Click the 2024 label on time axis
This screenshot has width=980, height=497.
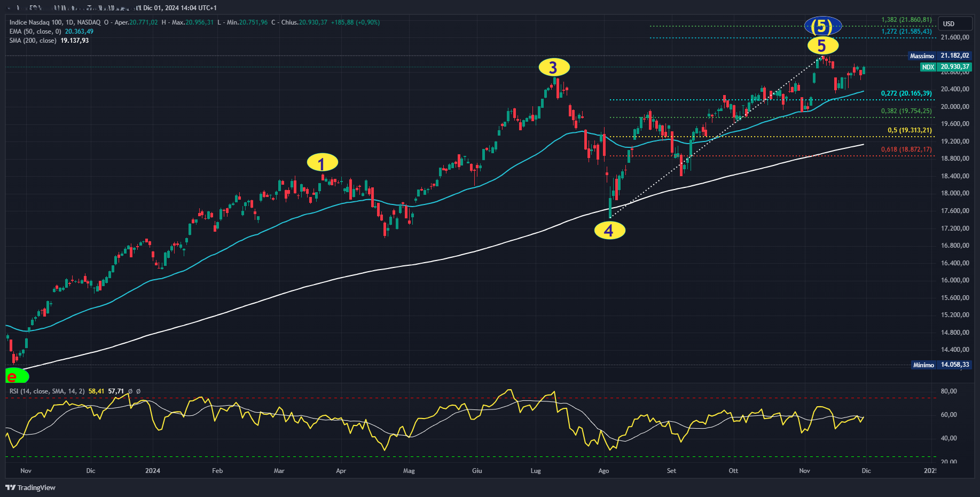pyautogui.click(x=153, y=470)
